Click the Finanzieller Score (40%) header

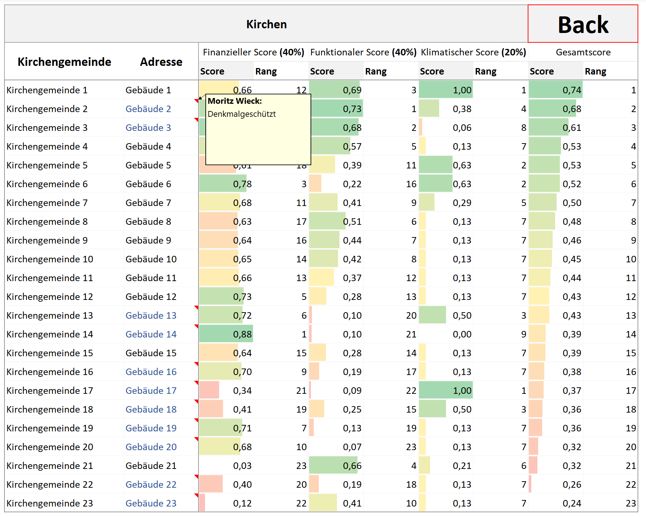pos(253,52)
